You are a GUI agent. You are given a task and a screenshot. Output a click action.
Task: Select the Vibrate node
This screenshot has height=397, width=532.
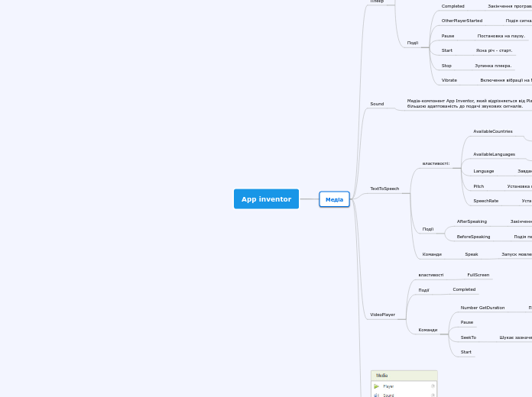449,80
